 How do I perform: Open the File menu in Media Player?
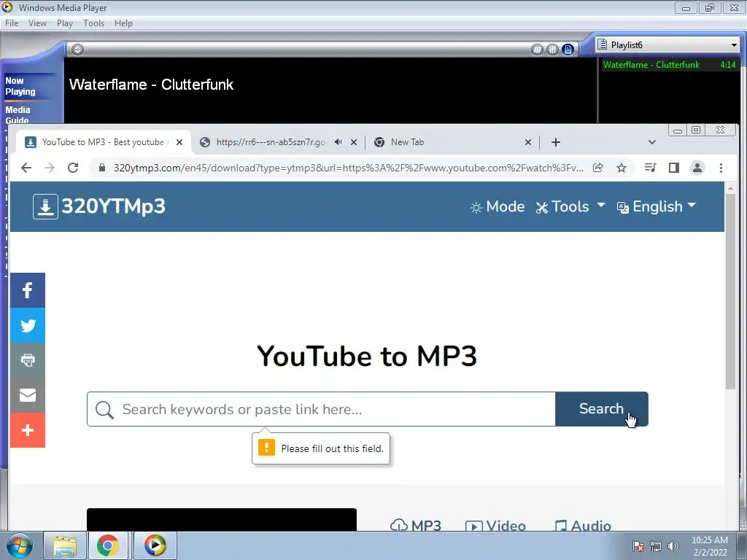click(x=12, y=23)
